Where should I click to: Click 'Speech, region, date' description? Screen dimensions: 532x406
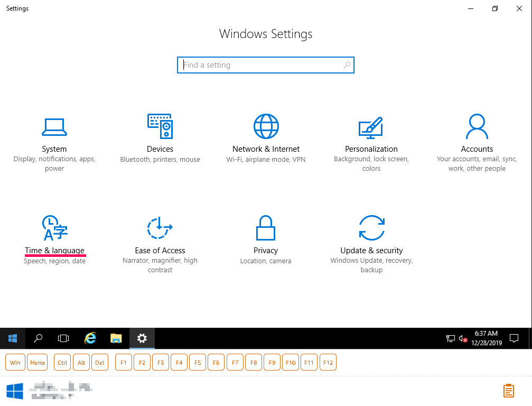point(54,261)
